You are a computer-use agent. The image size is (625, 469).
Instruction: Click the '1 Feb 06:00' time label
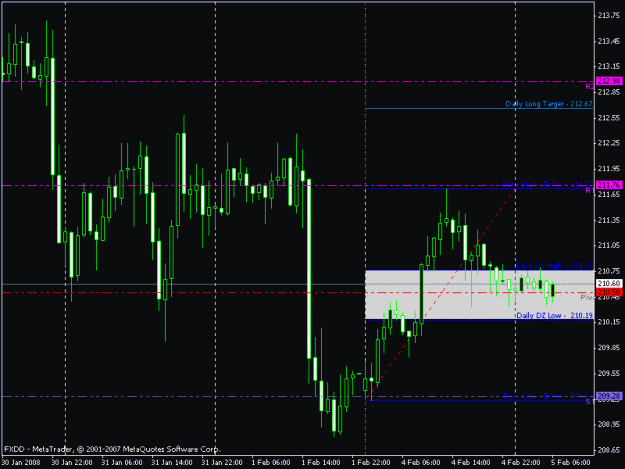tap(271, 462)
